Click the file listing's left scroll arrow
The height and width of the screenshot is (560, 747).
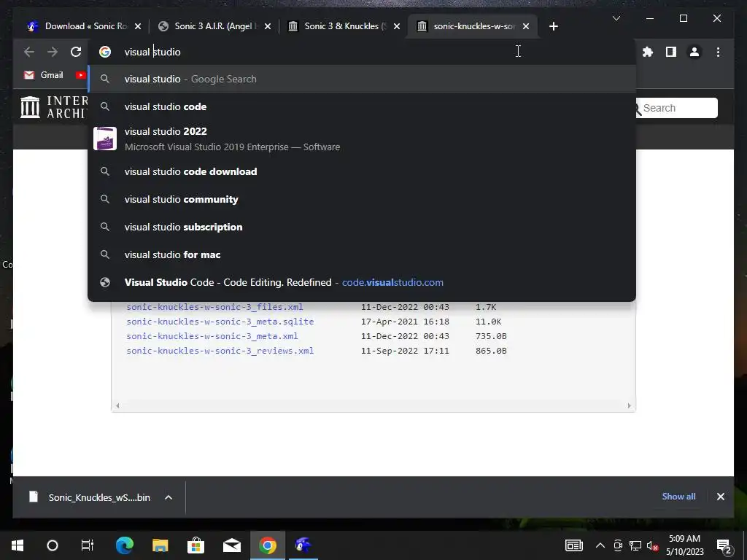tap(117, 405)
